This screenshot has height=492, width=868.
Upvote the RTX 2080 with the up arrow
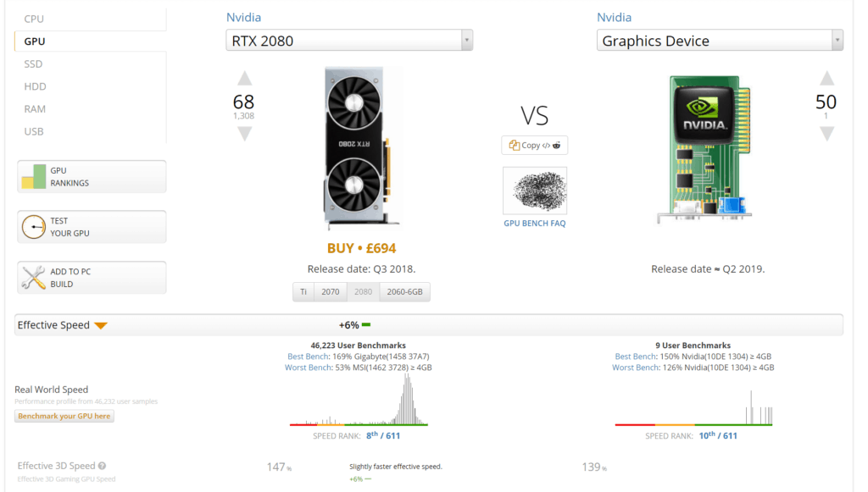point(244,79)
